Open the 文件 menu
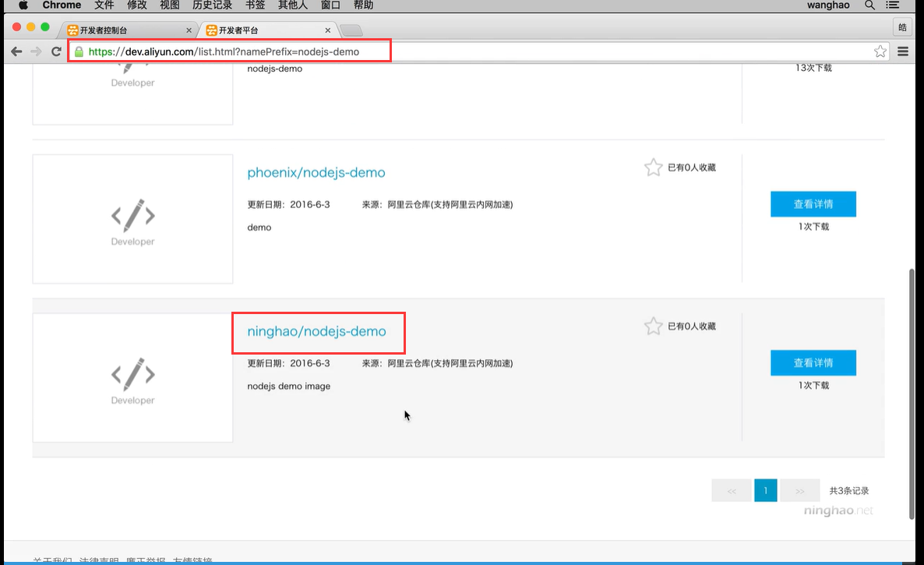 coord(104,5)
